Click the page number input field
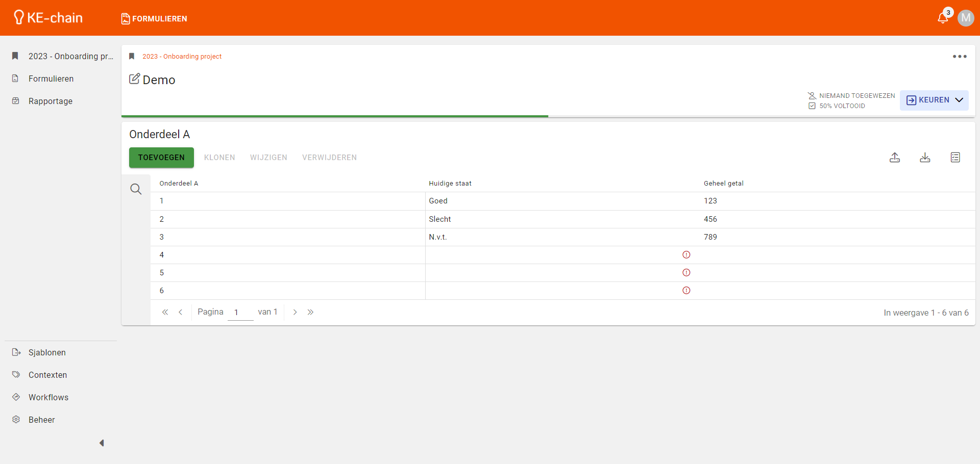 [x=240, y=313]
